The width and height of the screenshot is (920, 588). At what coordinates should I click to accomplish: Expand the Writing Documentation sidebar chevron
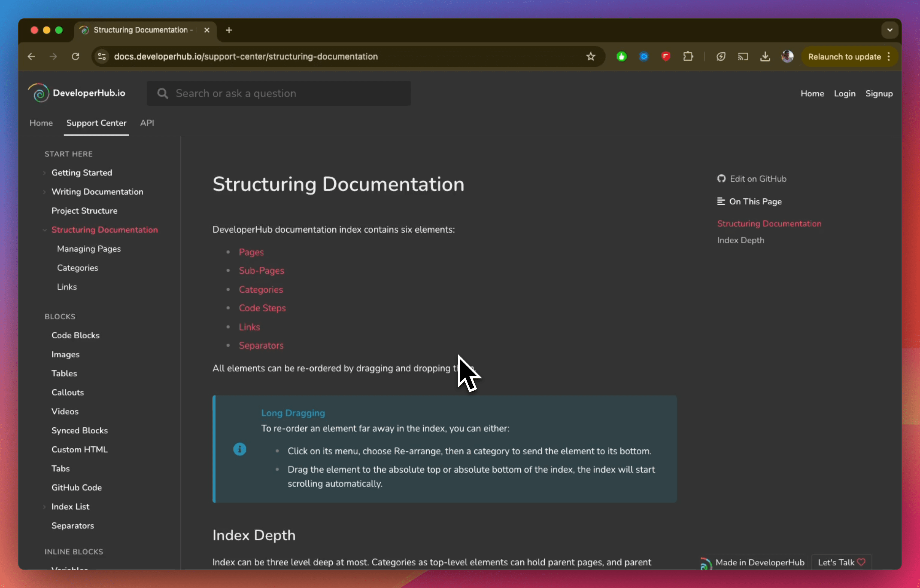coord(44,192)
